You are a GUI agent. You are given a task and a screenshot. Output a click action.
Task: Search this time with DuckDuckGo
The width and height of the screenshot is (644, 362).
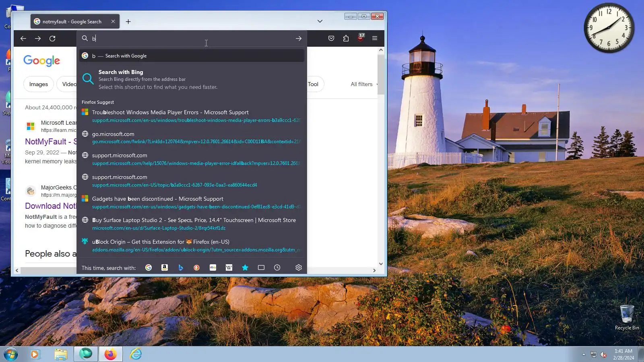click(x=197, y=268)
